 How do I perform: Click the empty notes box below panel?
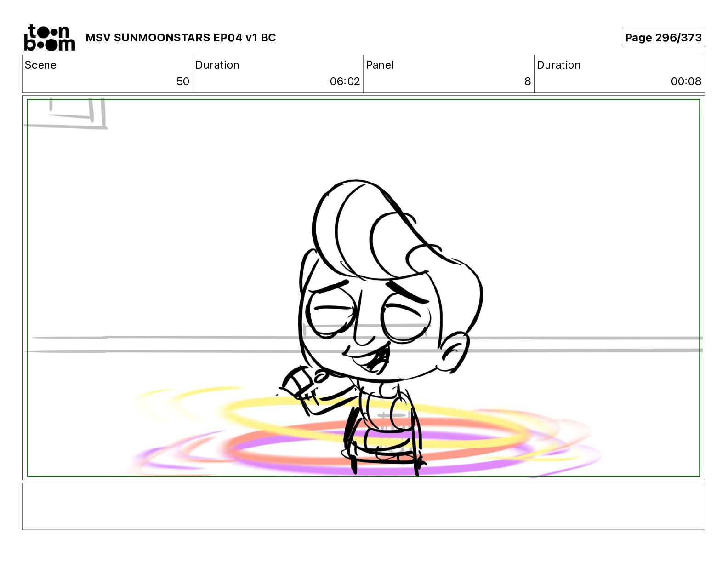(x=363, y=506)
